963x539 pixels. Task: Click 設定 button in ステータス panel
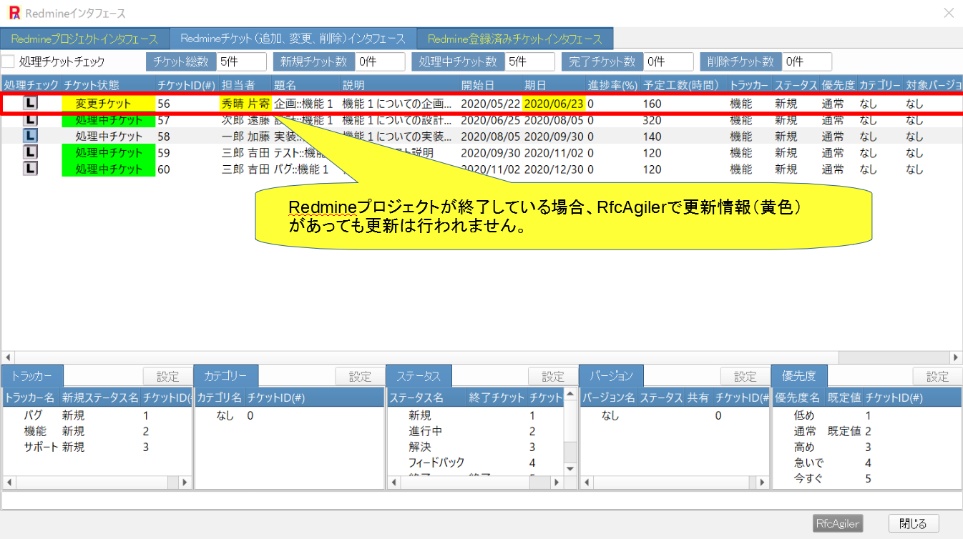pyautogui.click(x=553, y=376)
